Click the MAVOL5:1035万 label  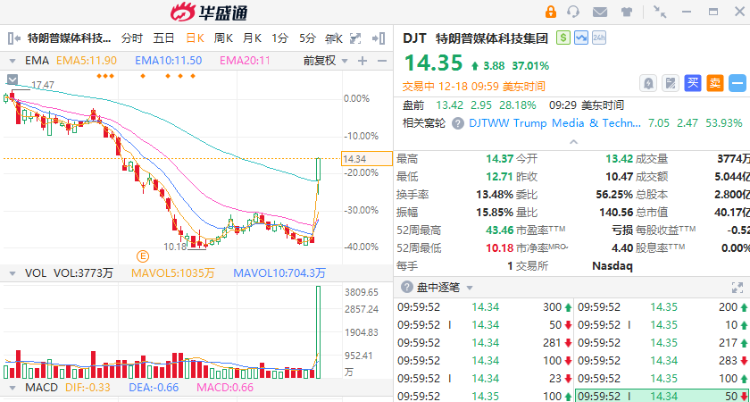pos(173,273)
